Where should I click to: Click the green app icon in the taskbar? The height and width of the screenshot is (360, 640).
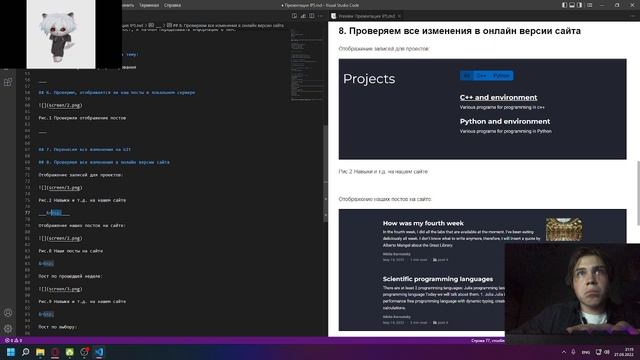click(70, 352)
